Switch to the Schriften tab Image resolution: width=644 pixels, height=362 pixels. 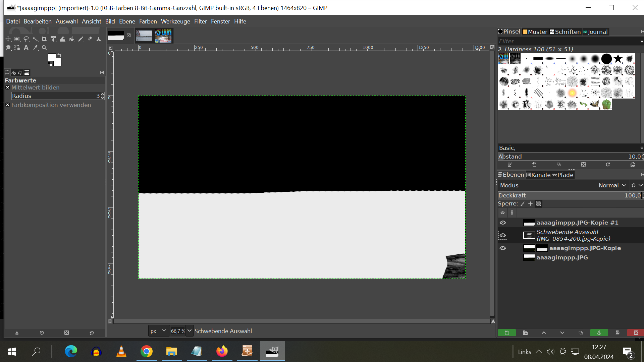coord(565,32)
